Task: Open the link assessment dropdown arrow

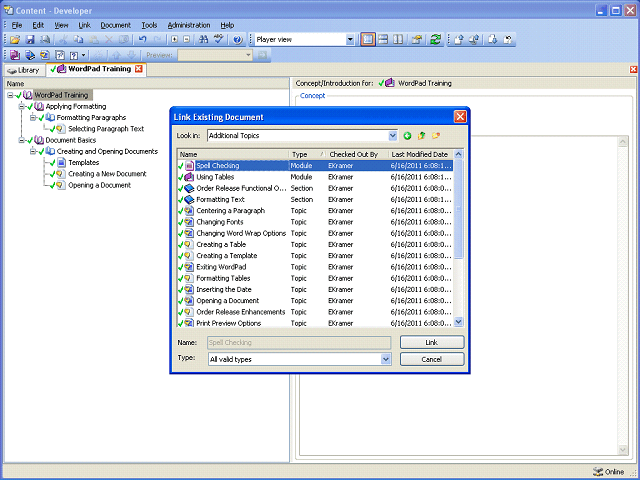Action: 83,55
